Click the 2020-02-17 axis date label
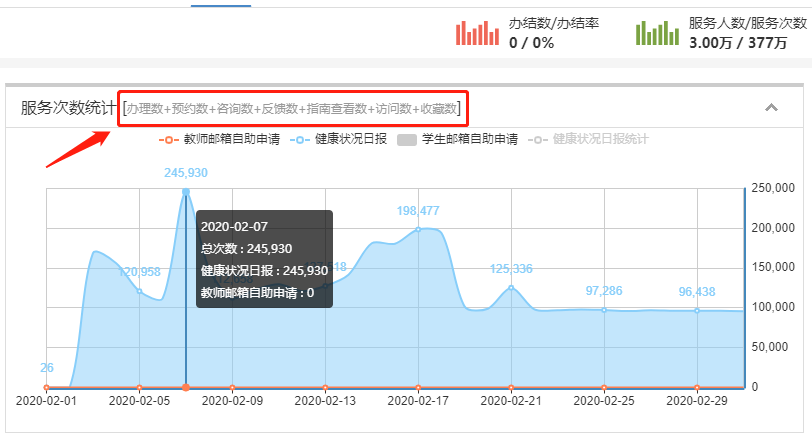The image size is (812, 439). [418, 401]
